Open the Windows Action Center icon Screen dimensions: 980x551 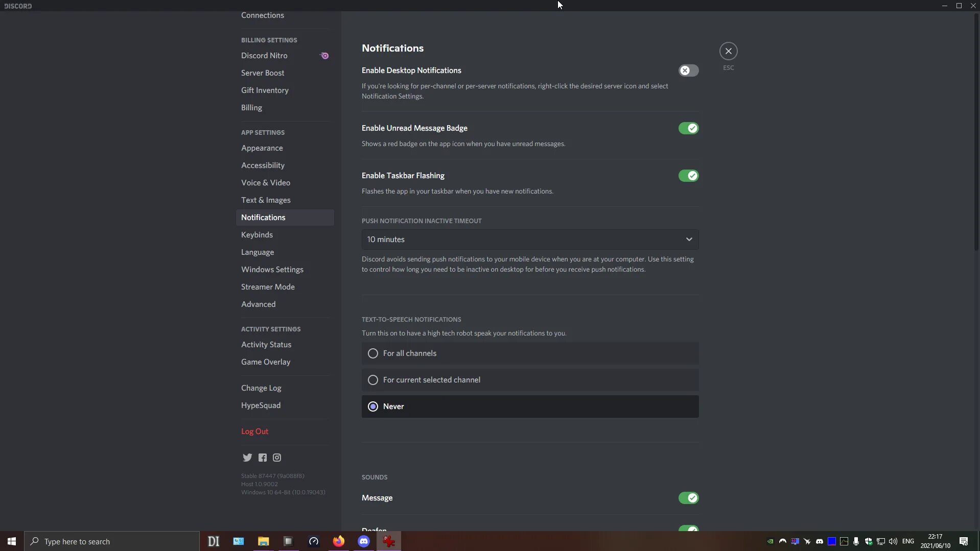click(x=964, y=541)
